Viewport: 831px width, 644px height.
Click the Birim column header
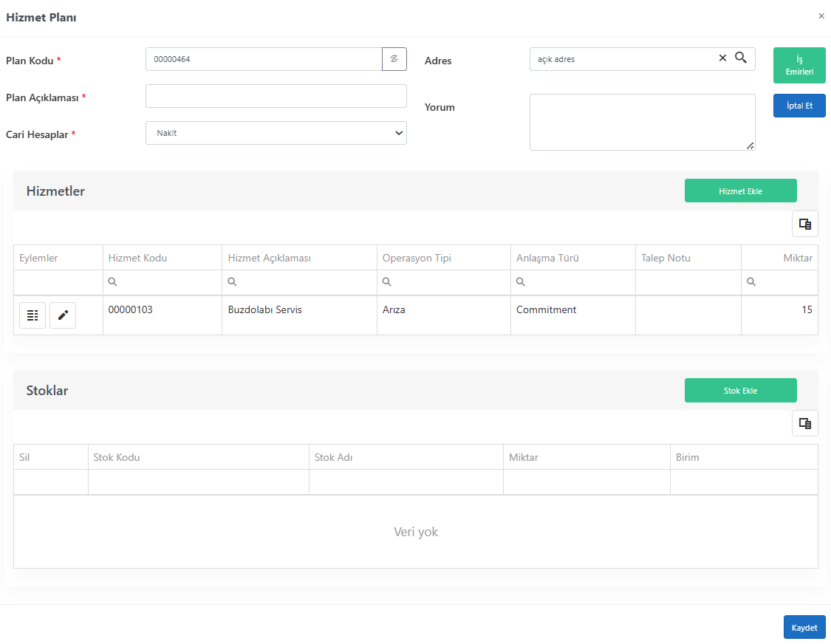pyautogui.click(x=744, y=457)
